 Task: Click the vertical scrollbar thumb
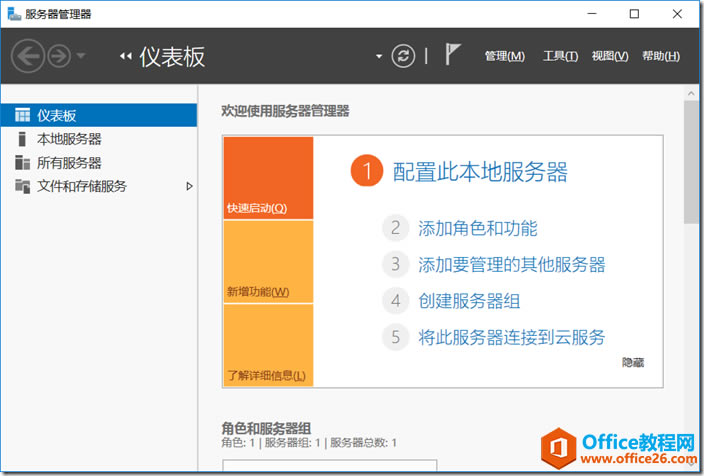pos(691,162)
